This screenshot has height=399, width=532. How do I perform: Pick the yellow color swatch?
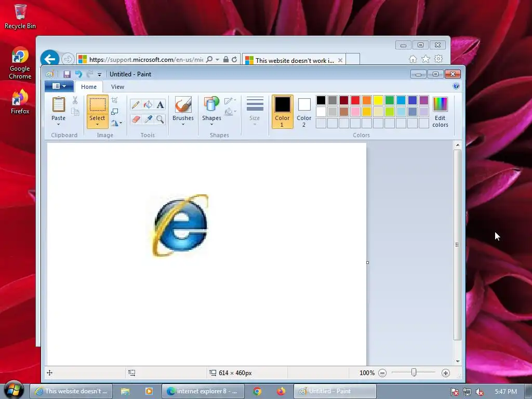point(378,100)
